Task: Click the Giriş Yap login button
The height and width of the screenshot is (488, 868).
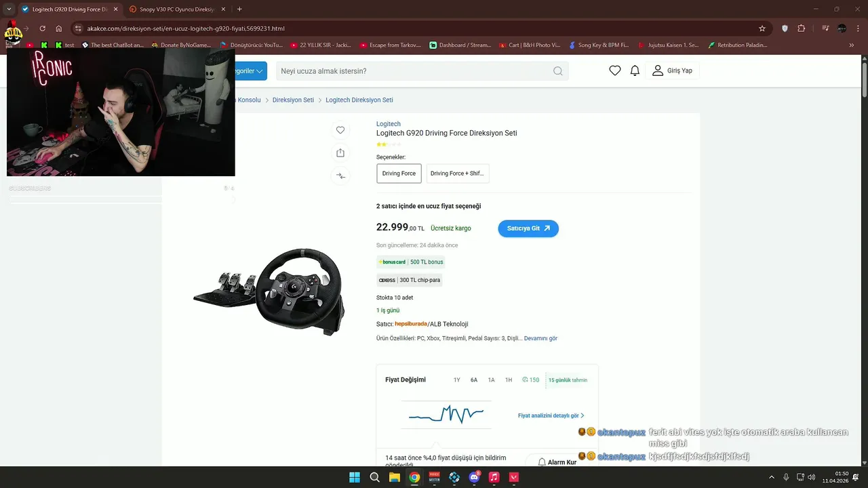Action: coord(672,70)
